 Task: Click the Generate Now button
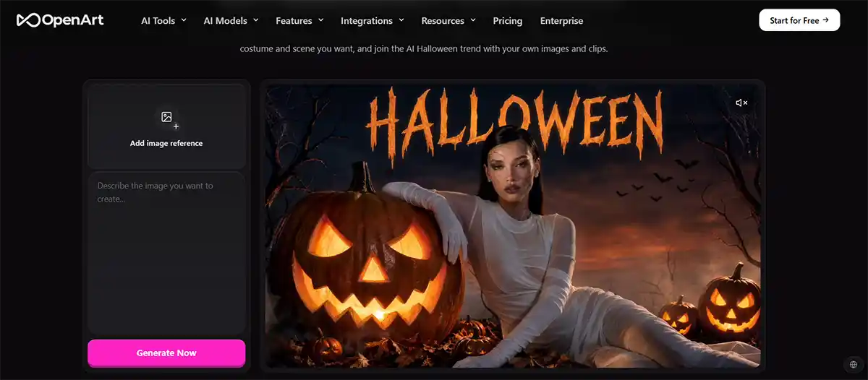tap(166, 353)
